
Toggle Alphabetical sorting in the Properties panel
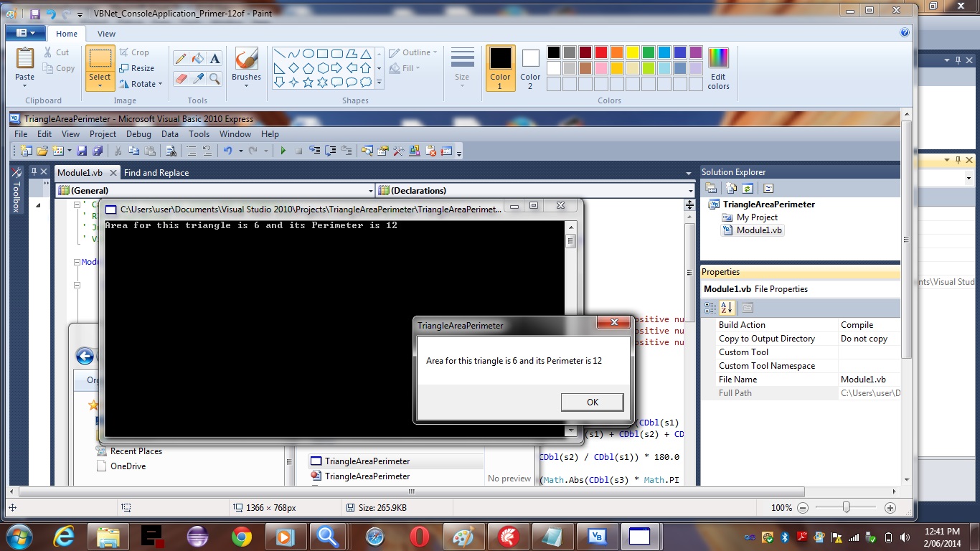click(727, 307)
